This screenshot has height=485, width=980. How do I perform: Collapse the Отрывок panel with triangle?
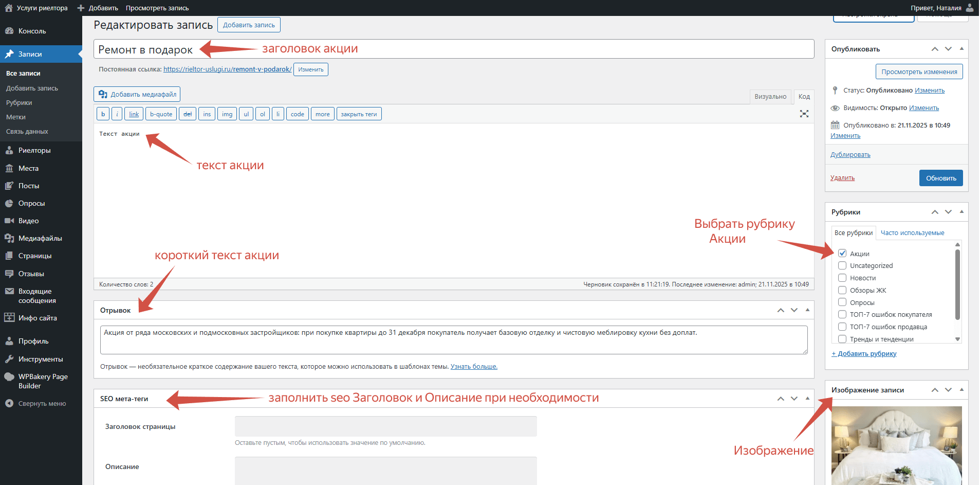pos(807,310)
